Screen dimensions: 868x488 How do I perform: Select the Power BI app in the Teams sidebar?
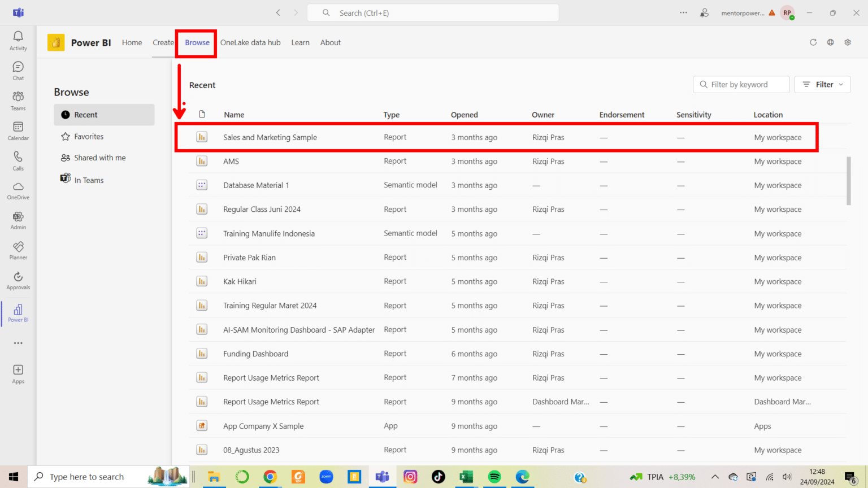[x=18, y=313]
